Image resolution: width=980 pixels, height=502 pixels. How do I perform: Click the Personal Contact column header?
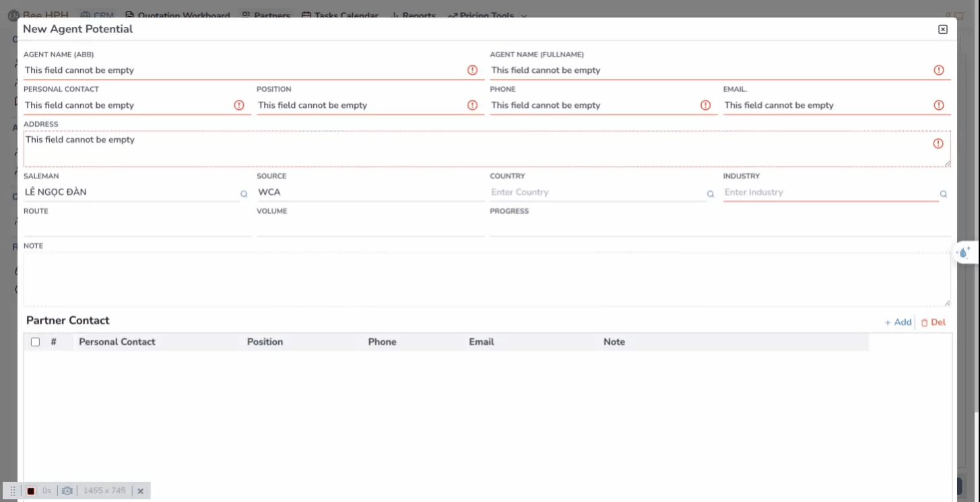pos(117,342)
